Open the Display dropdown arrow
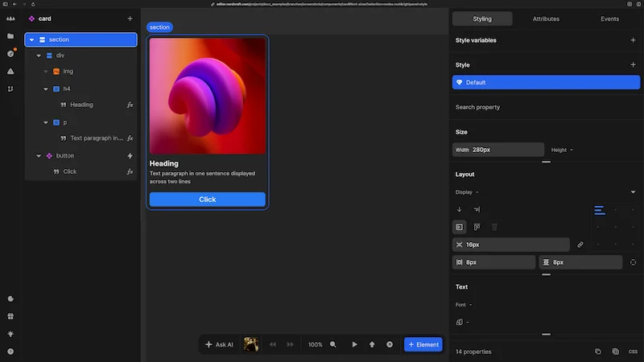Screen dimensions: 644x362 tap(633, 192)
